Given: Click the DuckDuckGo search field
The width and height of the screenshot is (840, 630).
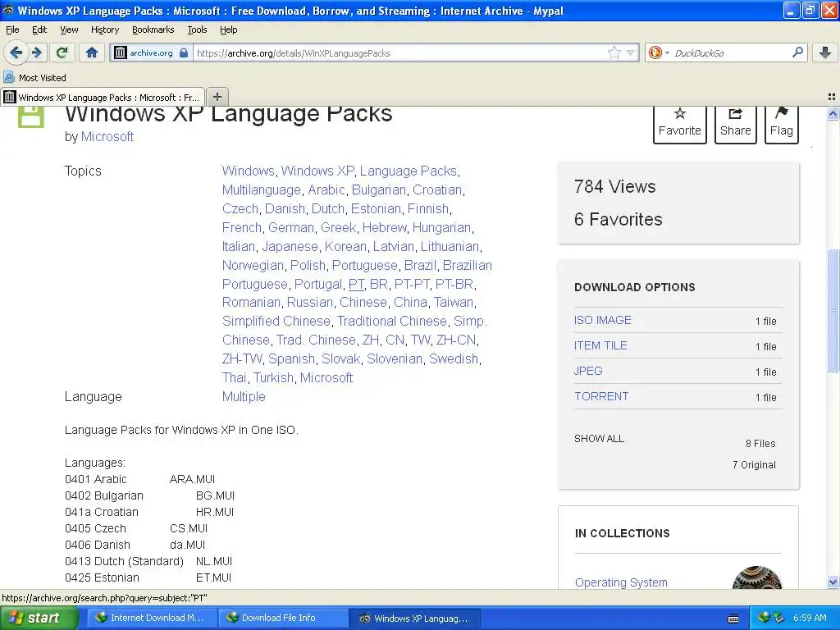Looking at the screenshot, I should pyautogui.click(x=731, y=53).
